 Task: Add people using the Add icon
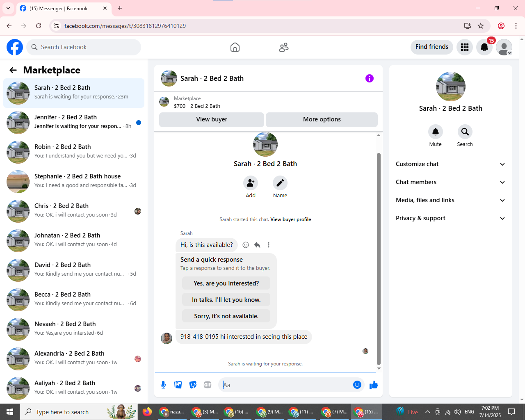coord(251,183)
